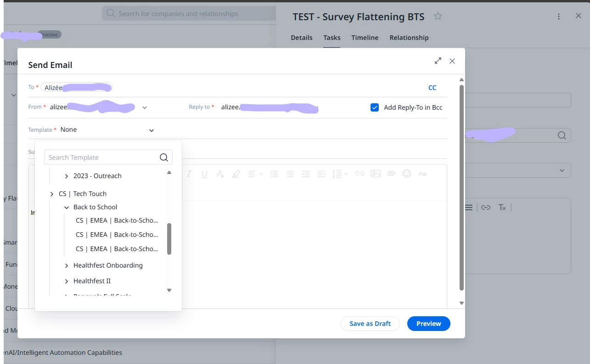This screenshot has width=590, height=364.
Task: Toggle underline formatting in email editor
Action: coord(204,174)
